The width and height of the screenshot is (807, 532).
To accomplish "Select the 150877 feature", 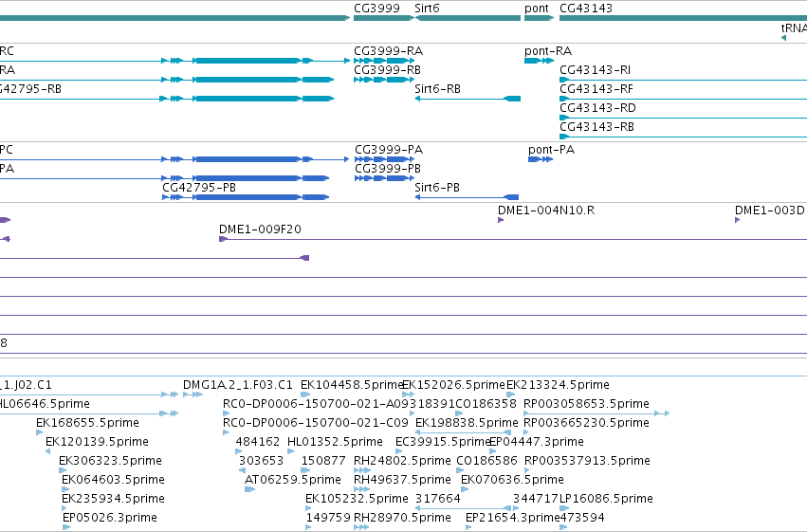I will click(323, 461).
